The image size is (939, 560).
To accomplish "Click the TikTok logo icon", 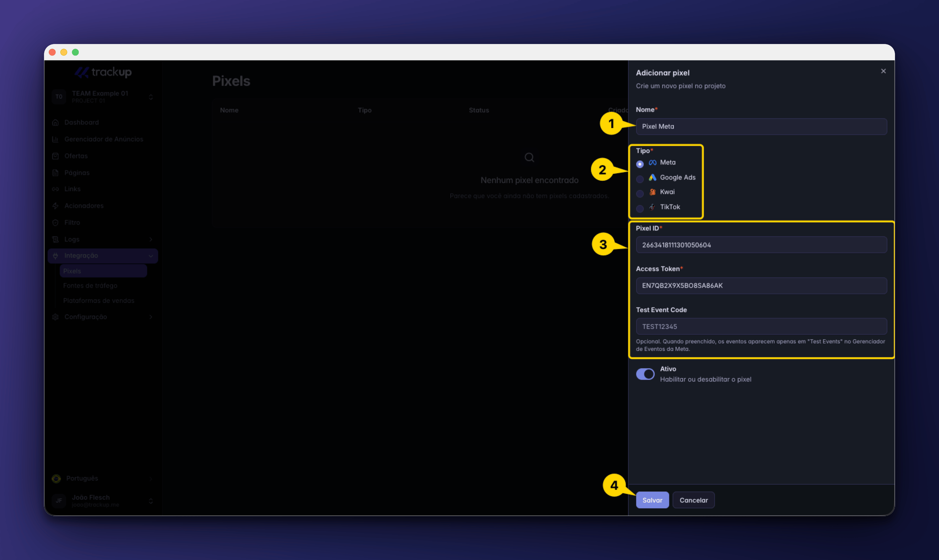I will point(652,207).
